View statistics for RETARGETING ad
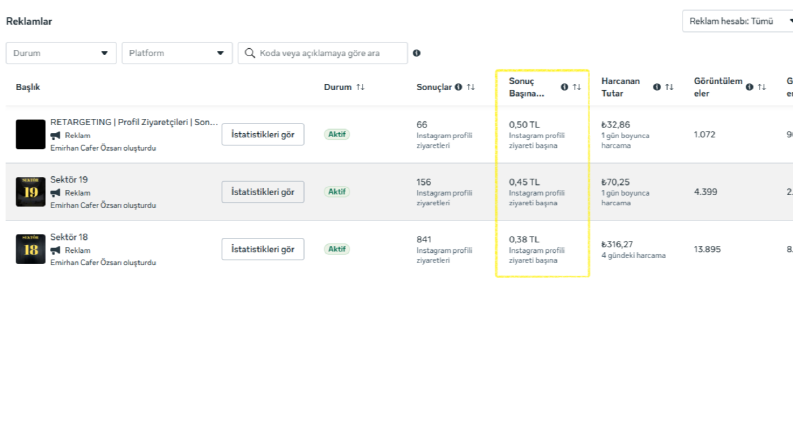The image size is (793, 446). 263,135
